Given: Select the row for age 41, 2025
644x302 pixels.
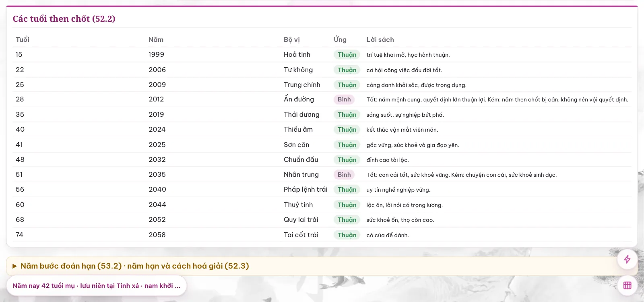Looking at the screenshot, I should coord(322,145).
